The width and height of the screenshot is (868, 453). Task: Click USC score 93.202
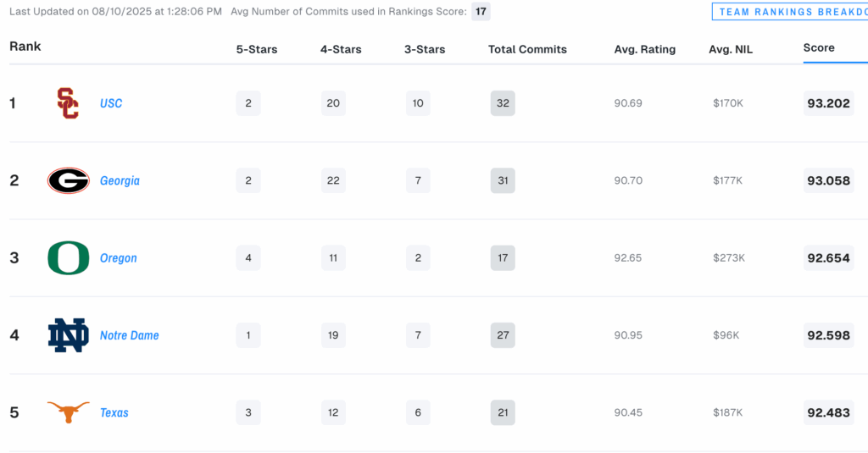828,103
